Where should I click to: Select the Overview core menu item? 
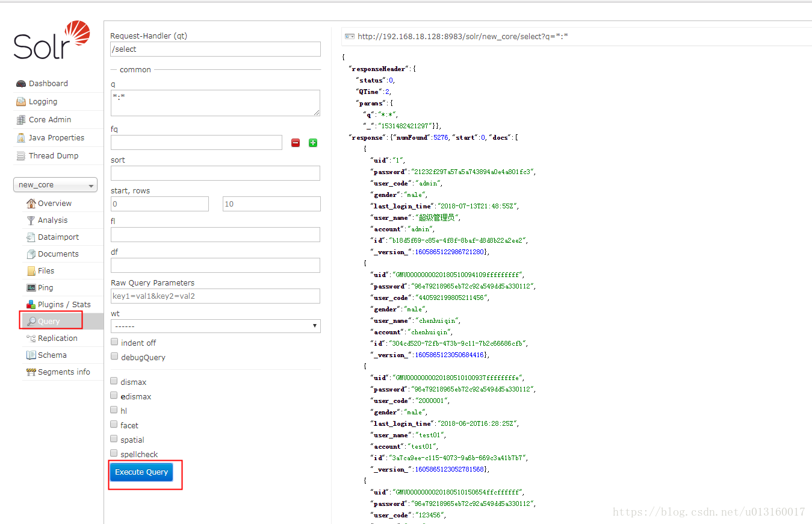tap(55, 204)
